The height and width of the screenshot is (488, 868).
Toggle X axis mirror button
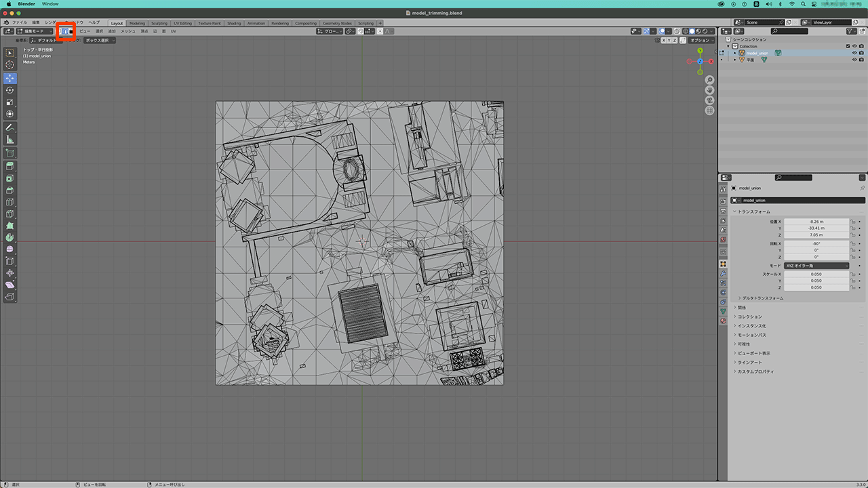point(665,40)
